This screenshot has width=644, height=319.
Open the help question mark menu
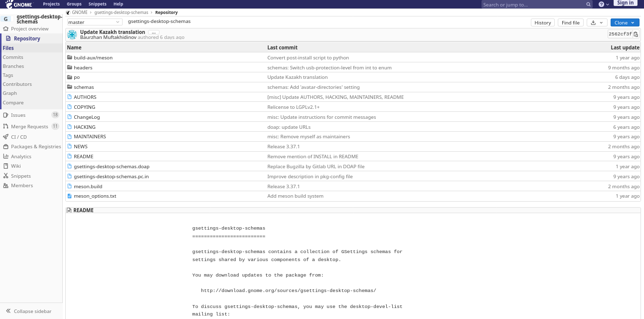coord(604,4)
